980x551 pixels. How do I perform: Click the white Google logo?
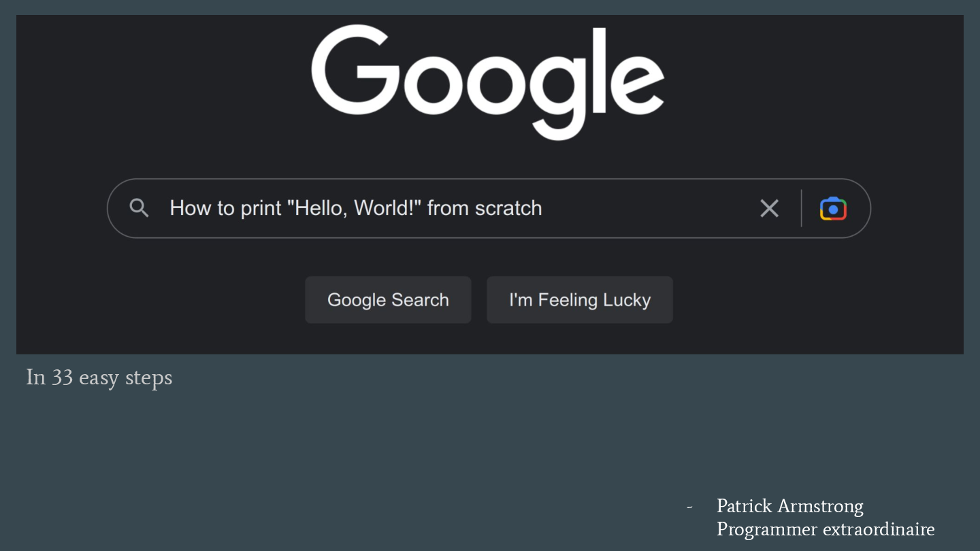pyautogui.click(x=487, y=82)
